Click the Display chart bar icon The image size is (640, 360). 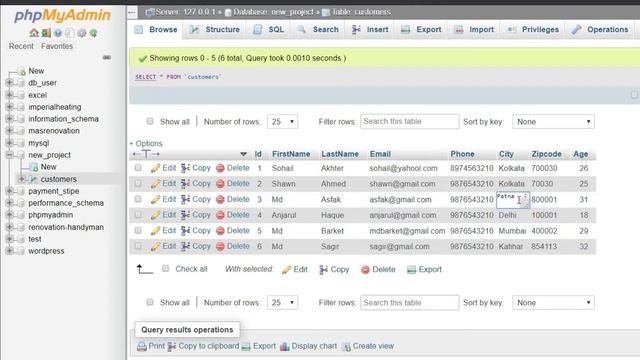pos(284,346)
